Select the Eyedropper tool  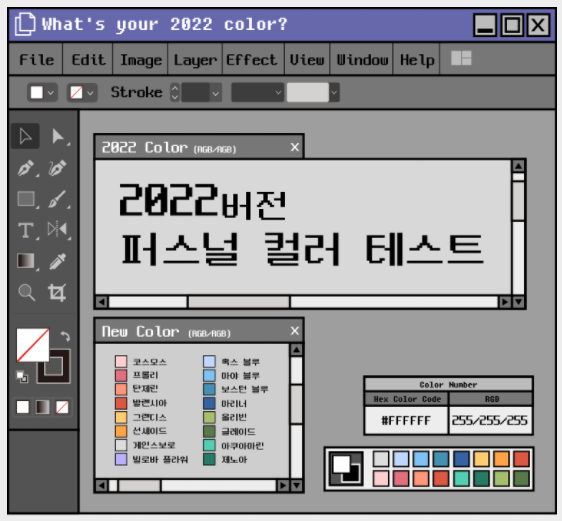click(x=58, y=261)
